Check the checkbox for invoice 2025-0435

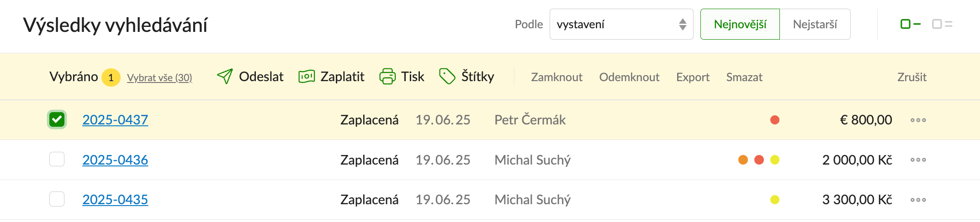click(57, 199)
